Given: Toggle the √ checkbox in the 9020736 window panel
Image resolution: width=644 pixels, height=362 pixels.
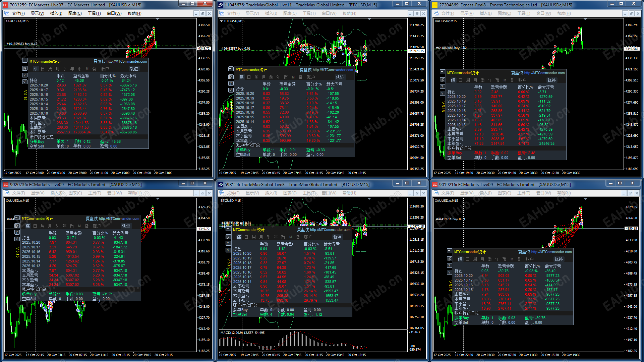Looking at the screenshot, I should point(17,239).
